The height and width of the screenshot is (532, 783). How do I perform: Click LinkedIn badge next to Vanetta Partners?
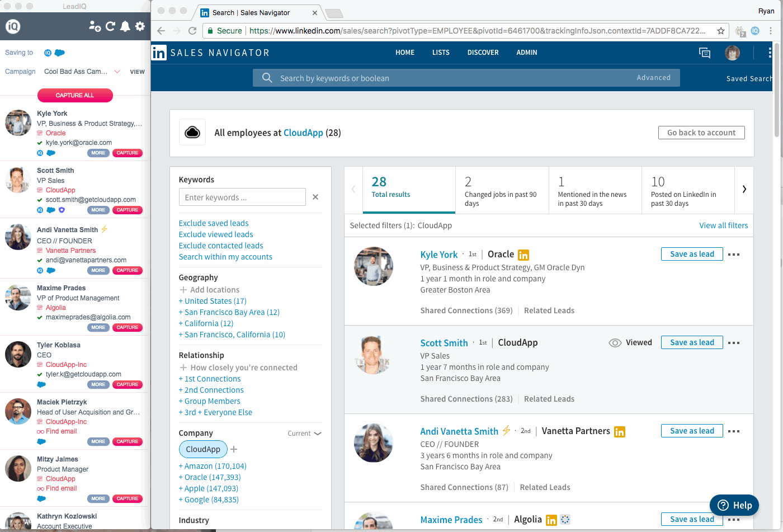click(620, 432)
